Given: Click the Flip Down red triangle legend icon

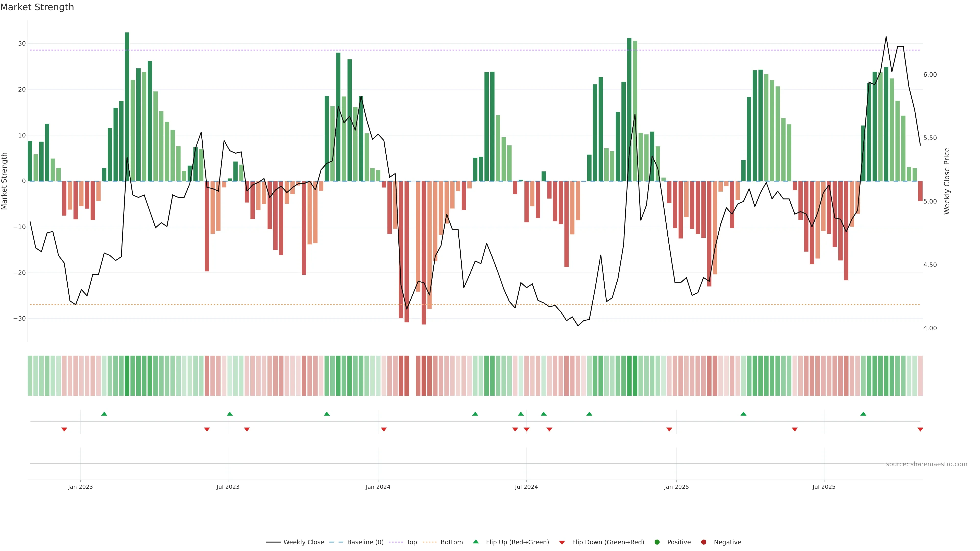Looking at the screenshot, I should 562,543.
